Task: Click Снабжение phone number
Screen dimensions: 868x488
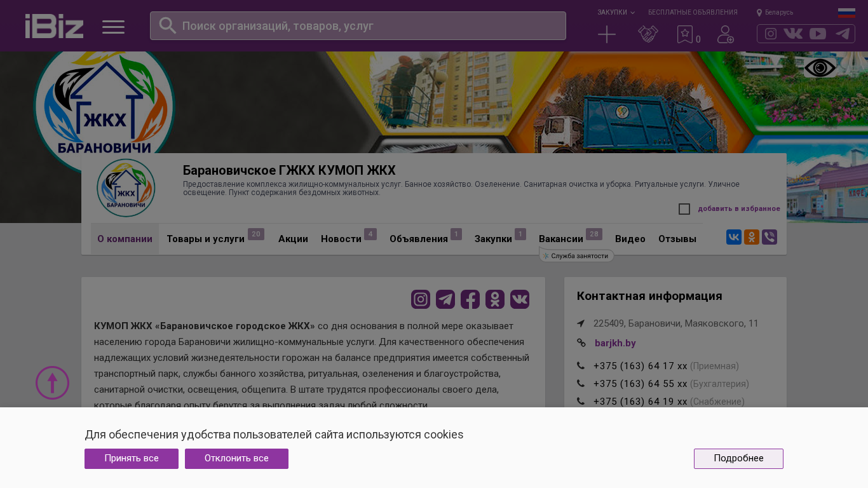Action: [x=641, y=402]
